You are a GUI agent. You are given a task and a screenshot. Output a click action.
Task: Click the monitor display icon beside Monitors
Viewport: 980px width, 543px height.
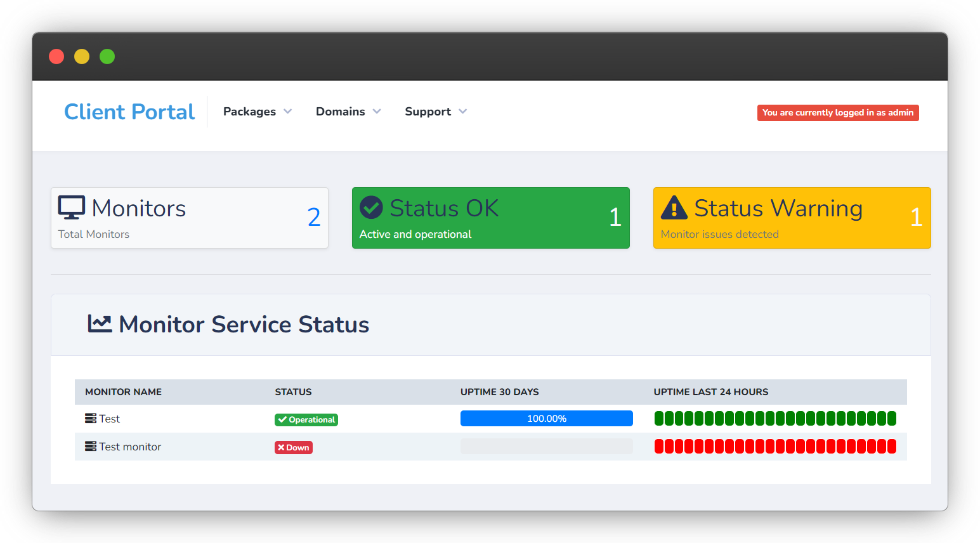[72, 207]
